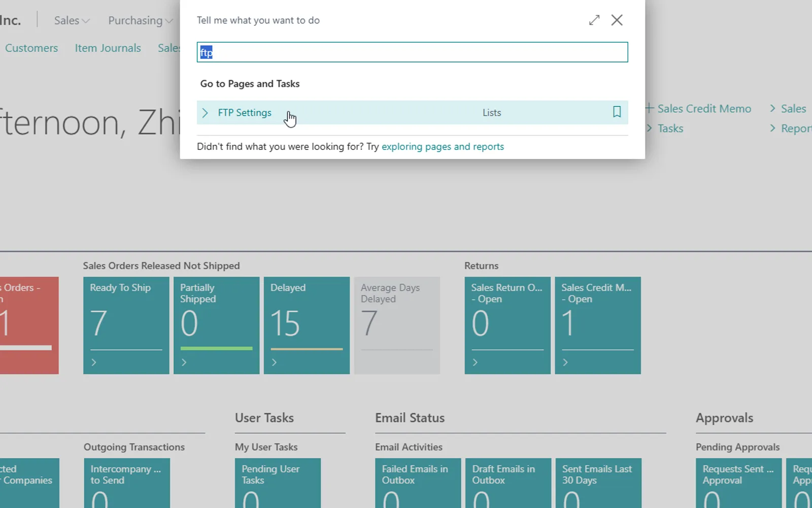
Task: Go to Item Journals page
Action: coord(108,48)
